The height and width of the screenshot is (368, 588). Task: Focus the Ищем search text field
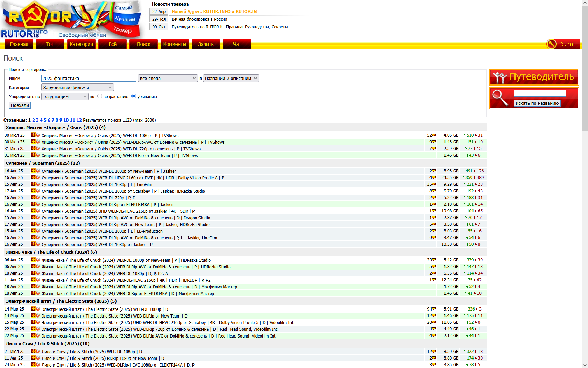(89, 78)
